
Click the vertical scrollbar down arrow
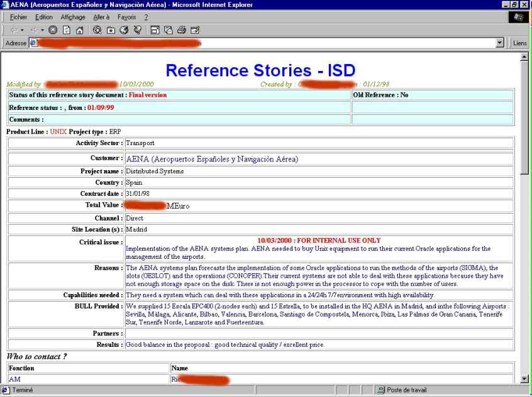tap(524, 379)
